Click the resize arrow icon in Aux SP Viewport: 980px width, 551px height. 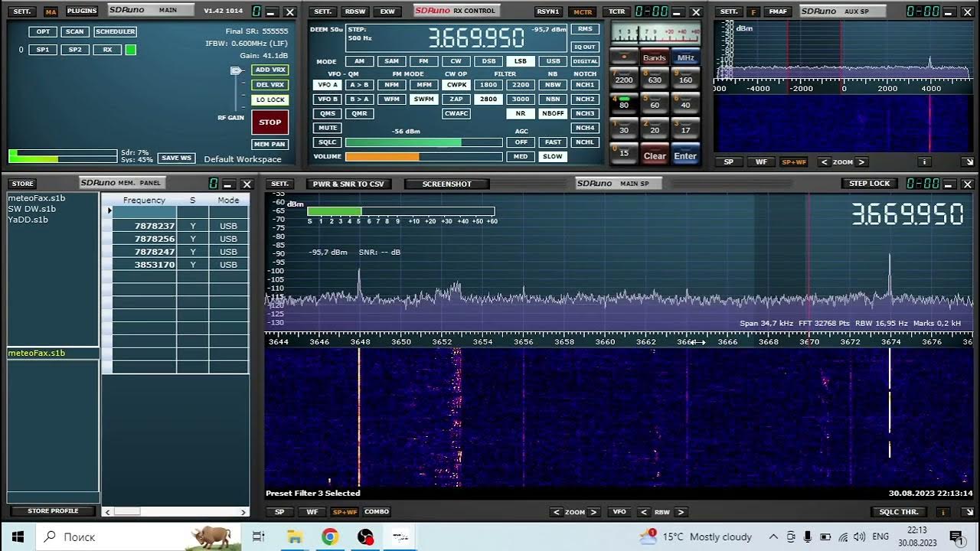969,162
